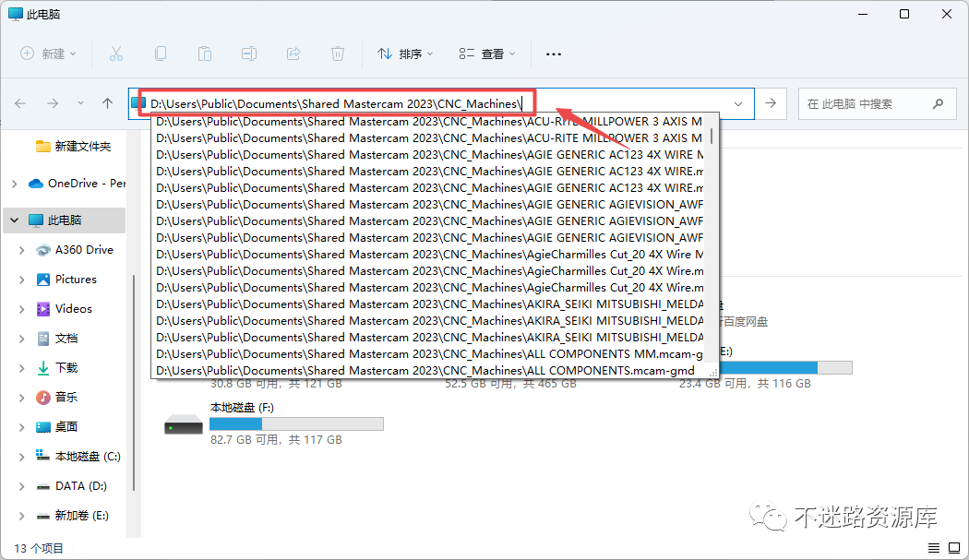Pick the AgieCharmilles Cut_20 4X Wire M suggestion
This screenshot has height=560, width=969.
(429, 255)
